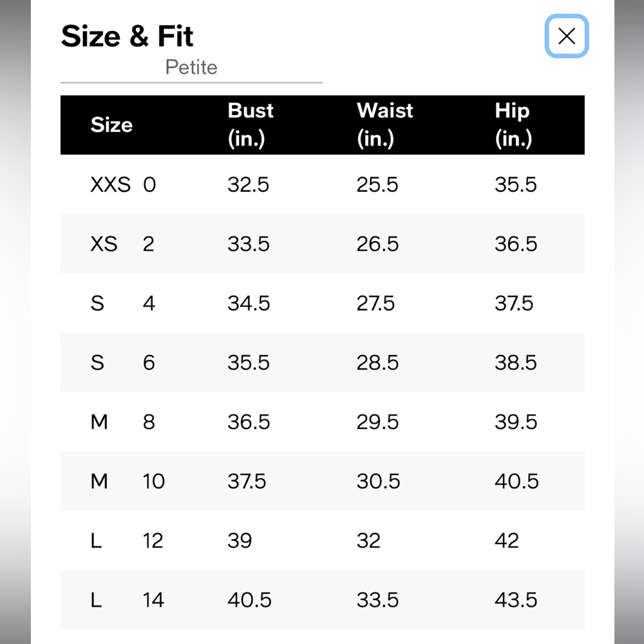The image size is (644, 644).
Task: Click hip value 43.5 for L 14
Action: [x=515, y=600]
